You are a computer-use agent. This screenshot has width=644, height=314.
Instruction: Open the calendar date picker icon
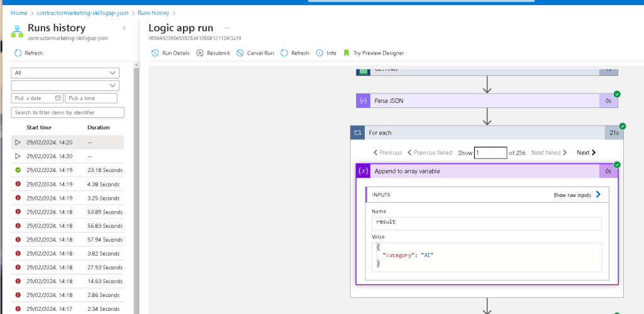coord(58,98)
